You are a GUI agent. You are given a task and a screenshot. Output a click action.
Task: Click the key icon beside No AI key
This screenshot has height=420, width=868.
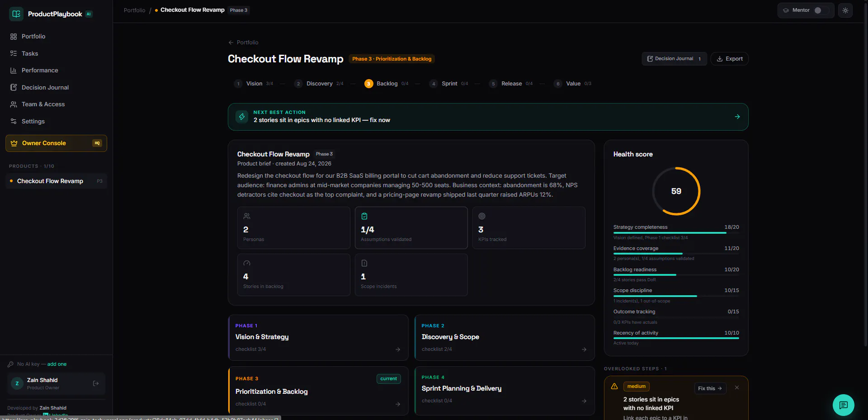10,364
